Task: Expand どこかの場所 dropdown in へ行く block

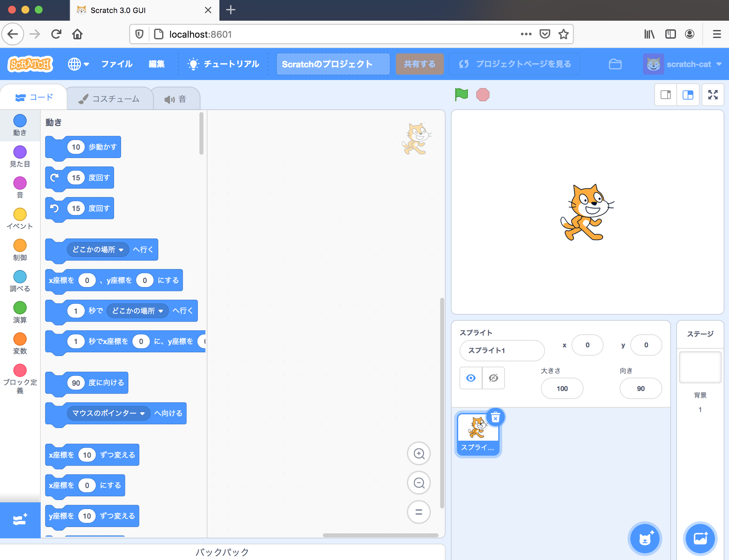Action: tap(121, 250)
